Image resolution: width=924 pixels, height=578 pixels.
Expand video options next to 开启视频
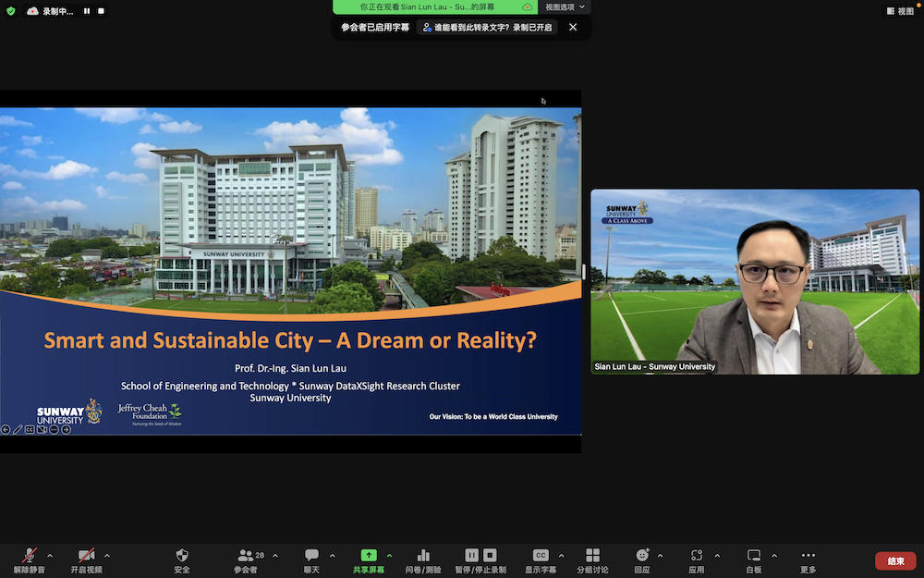tap(106, 556)
